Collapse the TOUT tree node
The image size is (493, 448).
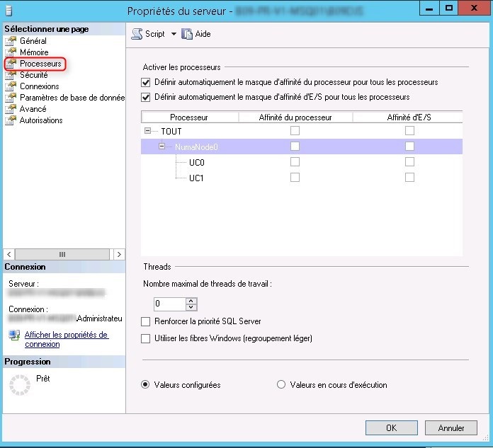147,131
